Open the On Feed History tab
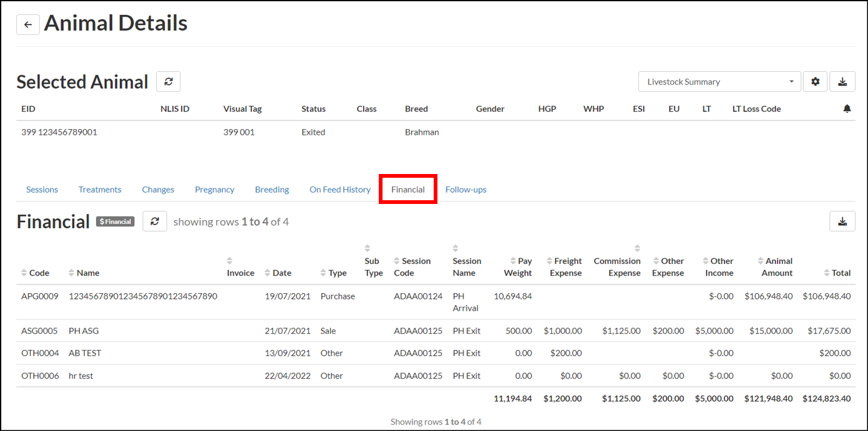The height and width of the screenshot is (431, 868). (x=340, y=190)
